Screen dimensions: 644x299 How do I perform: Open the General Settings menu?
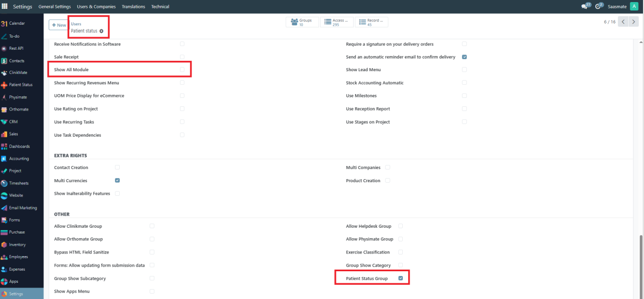coord(55,7)
